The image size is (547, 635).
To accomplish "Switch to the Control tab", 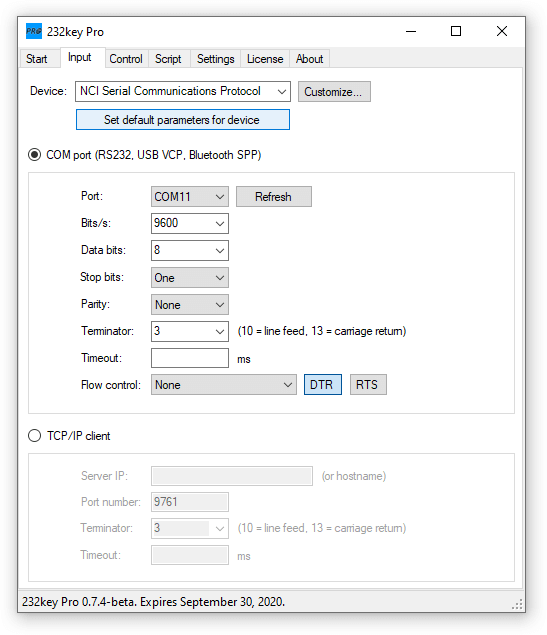I will coord(126,59).
